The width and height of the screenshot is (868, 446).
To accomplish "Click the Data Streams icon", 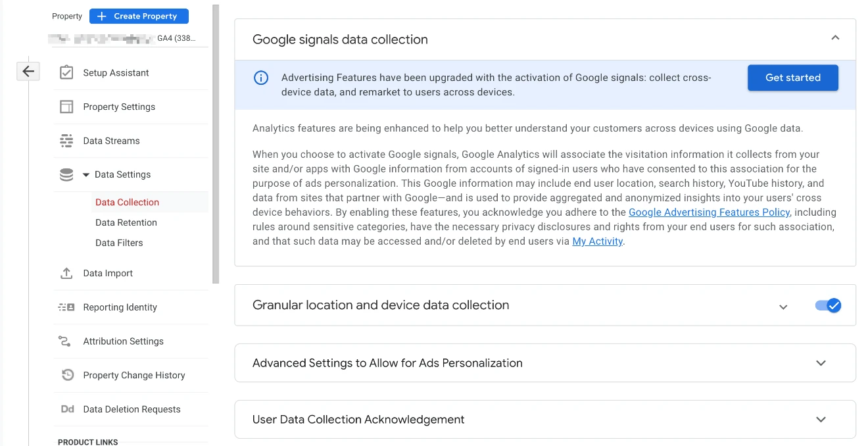I will tap(66, 141).
